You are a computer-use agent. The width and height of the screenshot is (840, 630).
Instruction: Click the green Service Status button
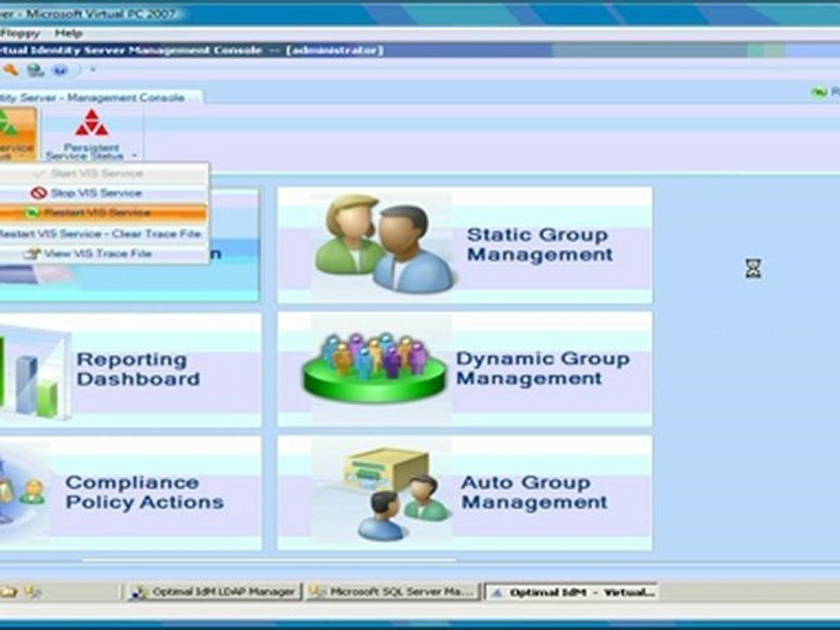(17, 134)
